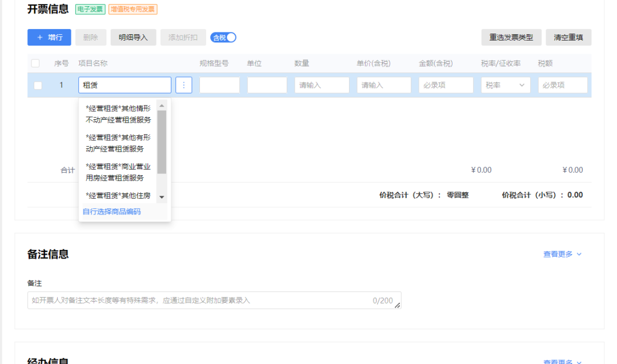Viewport: 617px width, 364px height.
Task: Click the 税率/征收率 column header
Action: tap(501, 63)
